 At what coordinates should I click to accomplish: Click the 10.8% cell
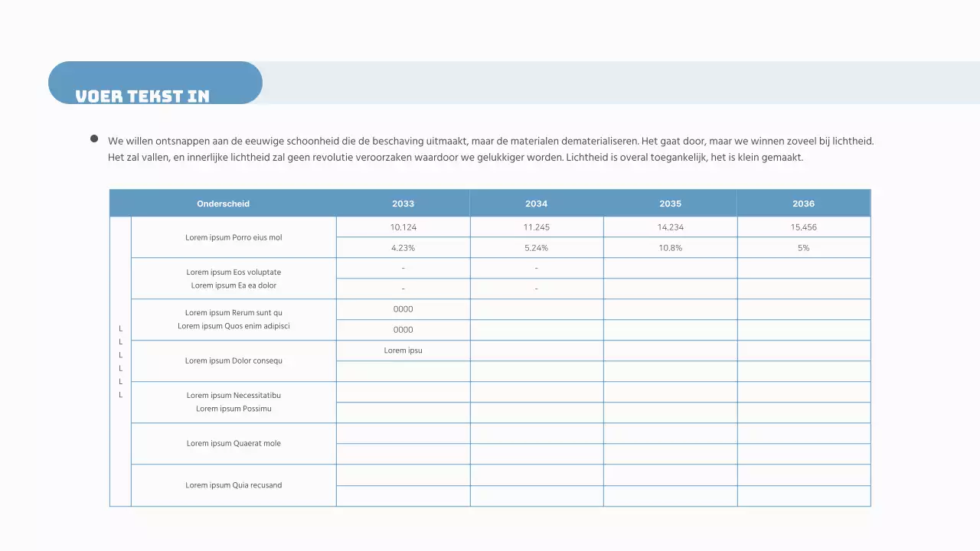pyautogui.click(x=670, y=248)
